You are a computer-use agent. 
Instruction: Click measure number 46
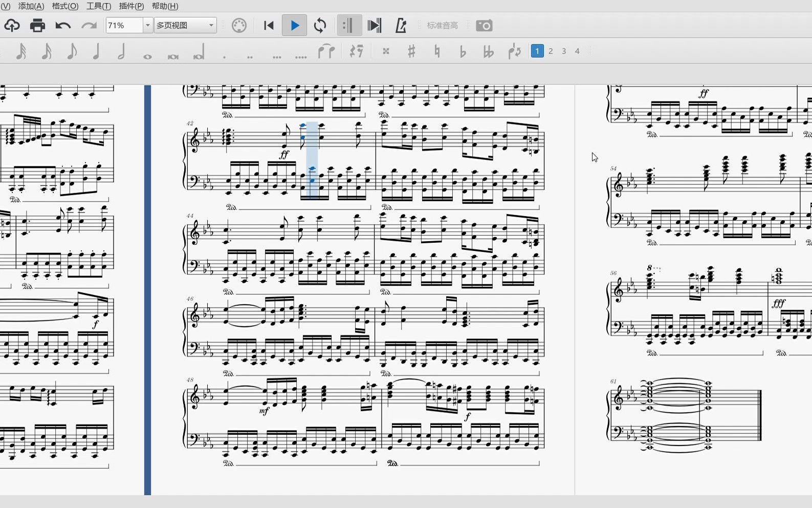tap(190, 299)
